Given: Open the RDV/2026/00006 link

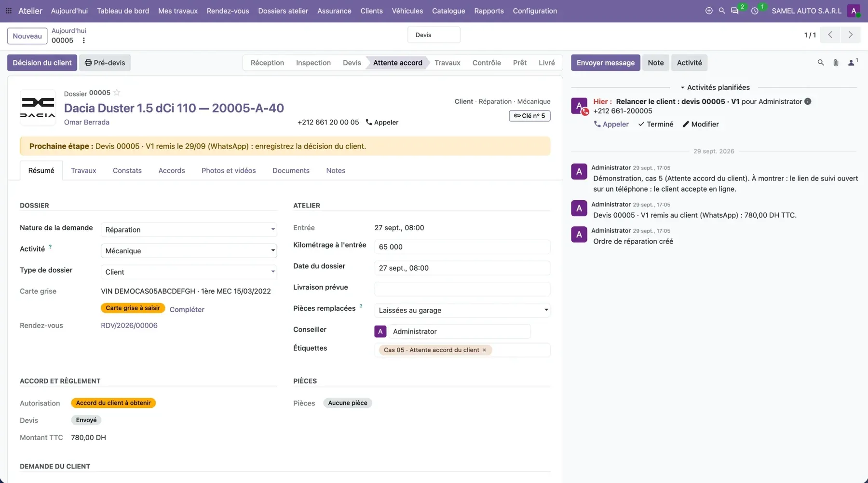Looking at the screenshot, I should (x=129, y=325).
